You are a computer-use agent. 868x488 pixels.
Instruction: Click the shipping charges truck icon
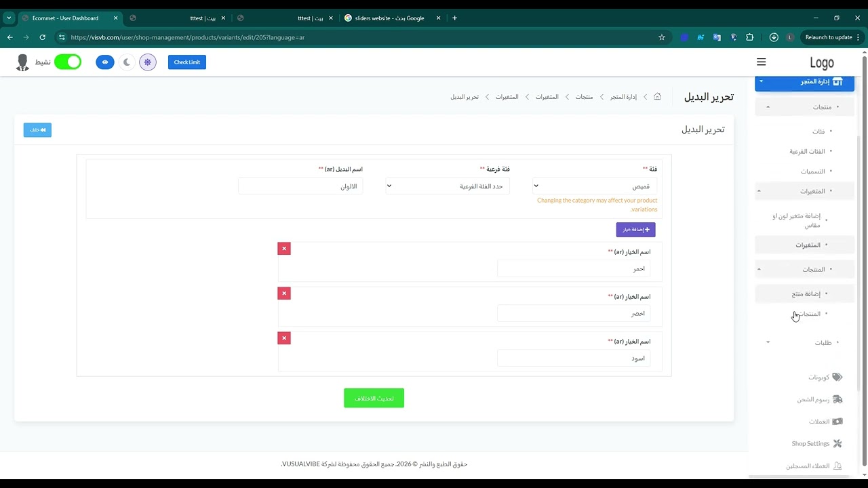click(837, 399)
